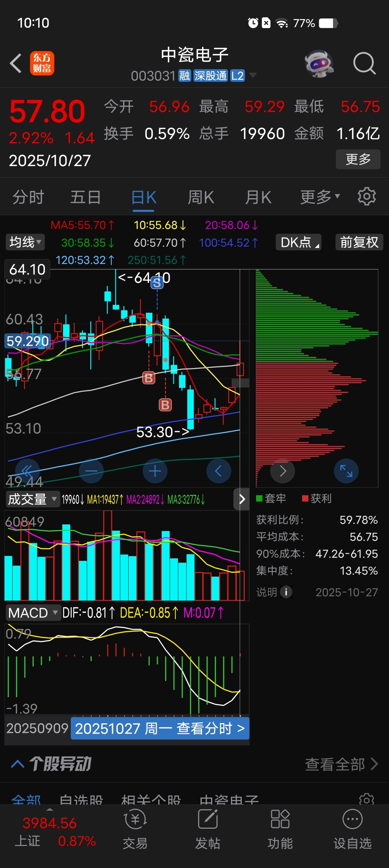Screen dimensions: 389x868
Task: Collapse the chip distribution panel arrow
Action: (242, 499)
